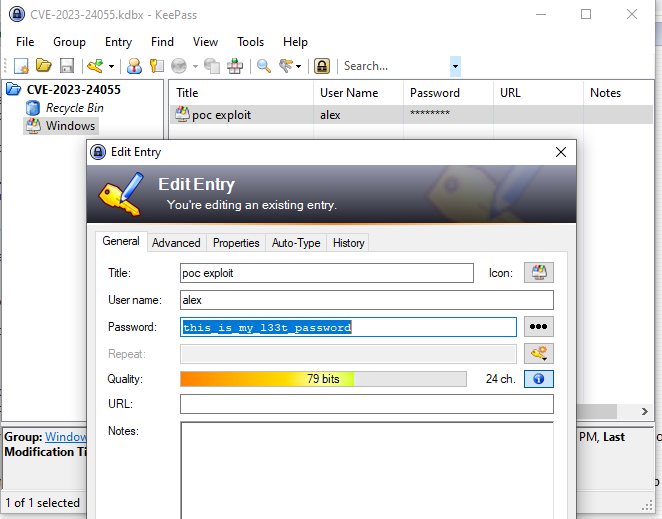Click the Windows group link in details
Screen dimensions: 662x519
pos(66,437)
